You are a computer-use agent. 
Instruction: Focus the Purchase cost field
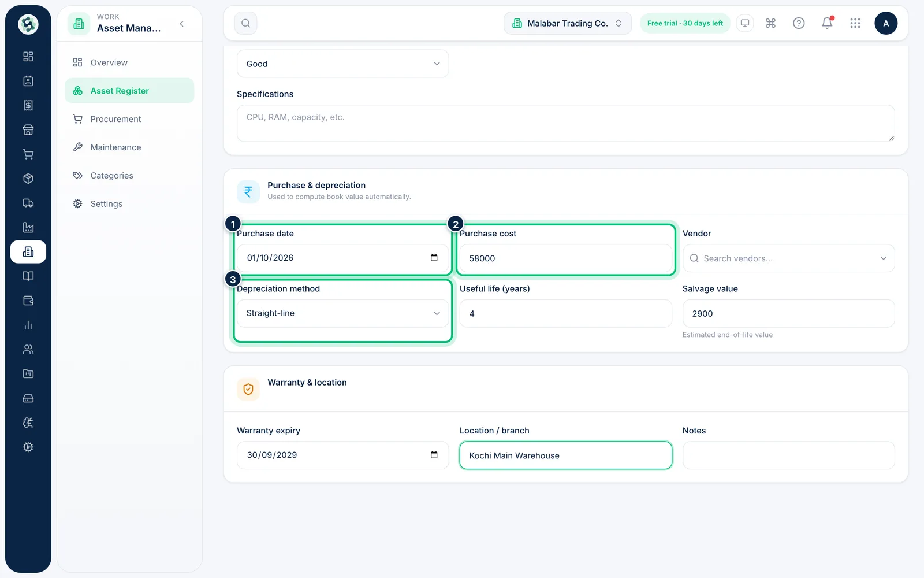coord(565,258)
